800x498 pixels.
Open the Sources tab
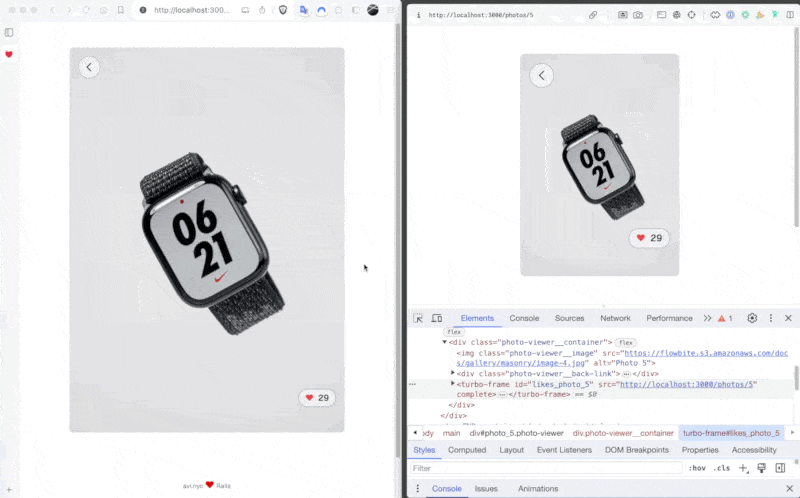[x=569, y=318]
